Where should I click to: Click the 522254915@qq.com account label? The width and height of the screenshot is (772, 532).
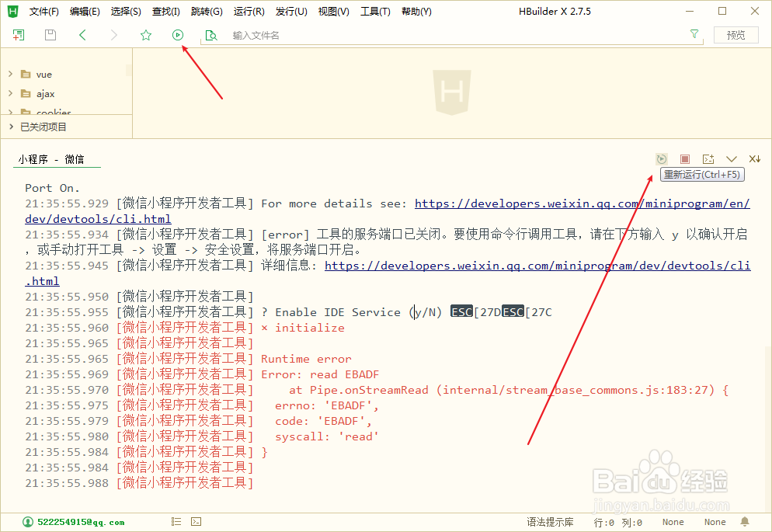(x=81, y=522)
